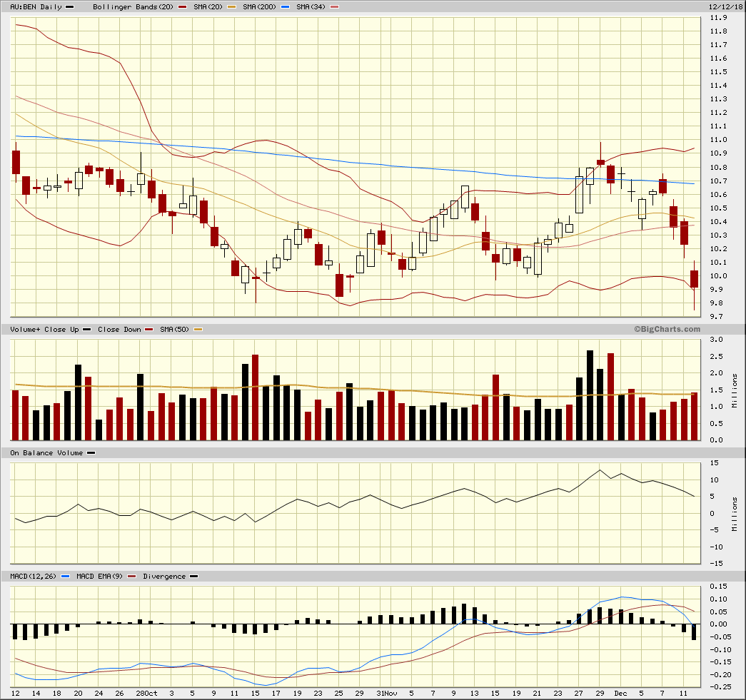Click the 25 date on the time axis
This screenshot has width=746, height=700.
[x=339, y=694]
